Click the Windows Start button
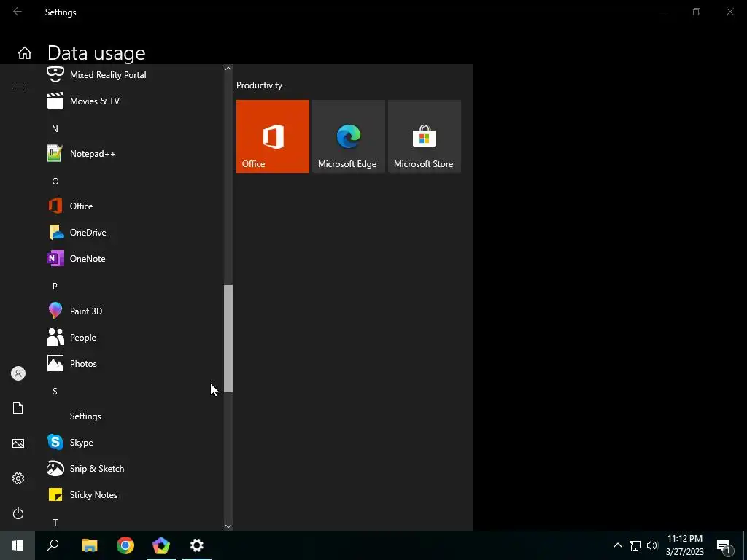747x560 pixels. coord(18,545)
